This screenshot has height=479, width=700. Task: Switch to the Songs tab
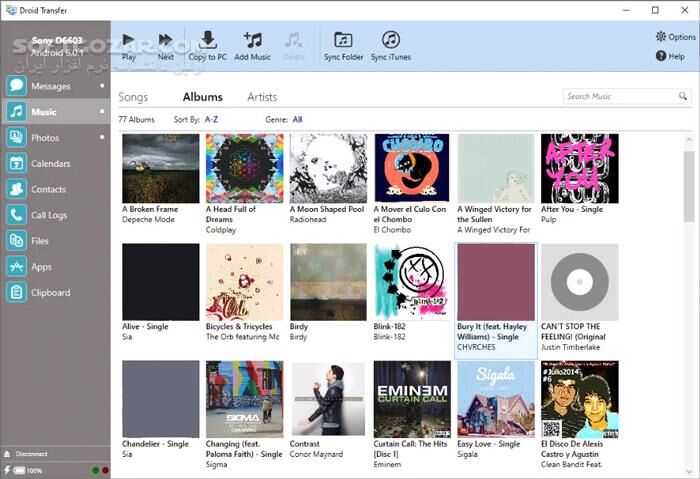point(133,97)
